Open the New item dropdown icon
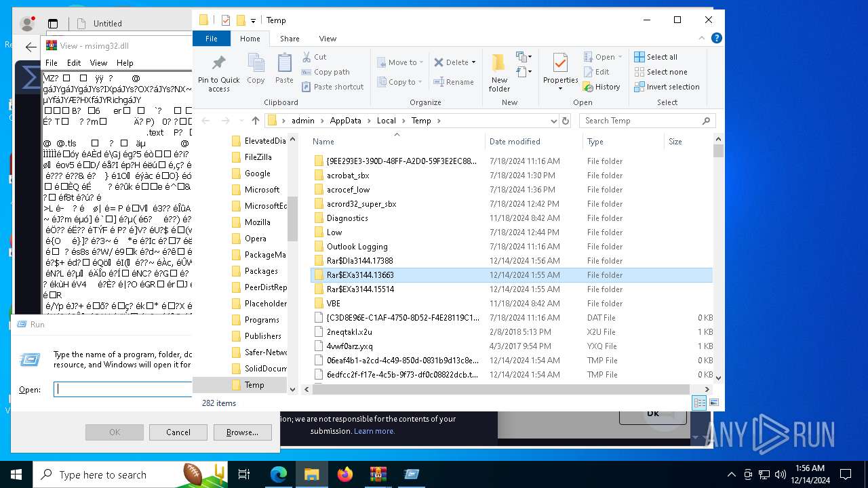 [524, 57]
